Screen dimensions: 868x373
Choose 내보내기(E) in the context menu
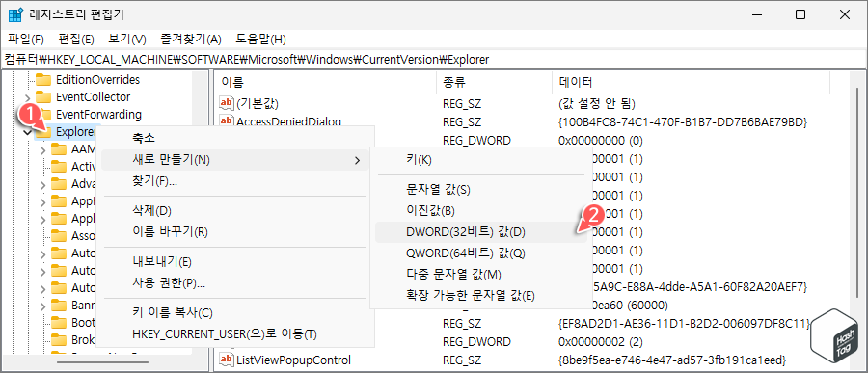pyautogui.click(x=235, y=262)
